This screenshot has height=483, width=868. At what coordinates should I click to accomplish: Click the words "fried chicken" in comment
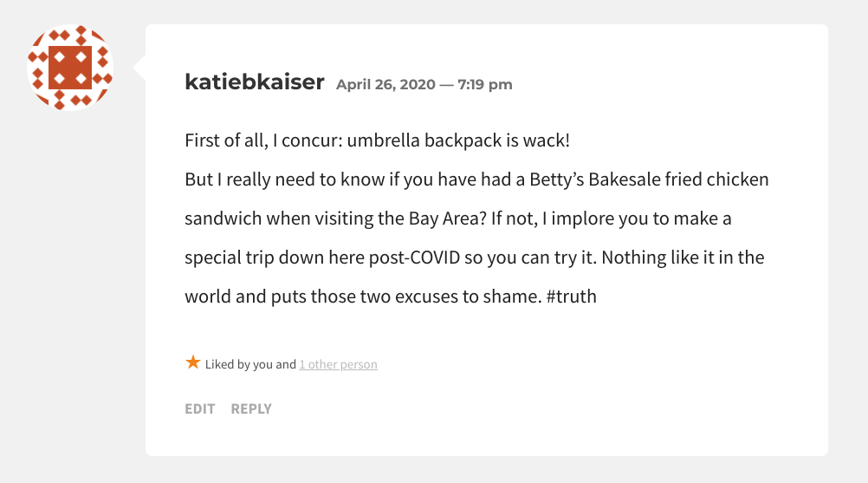pos(714,179)
